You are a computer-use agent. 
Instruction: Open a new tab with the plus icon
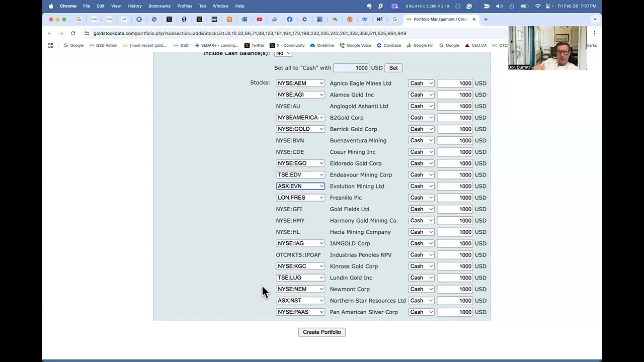click(486, 19)
